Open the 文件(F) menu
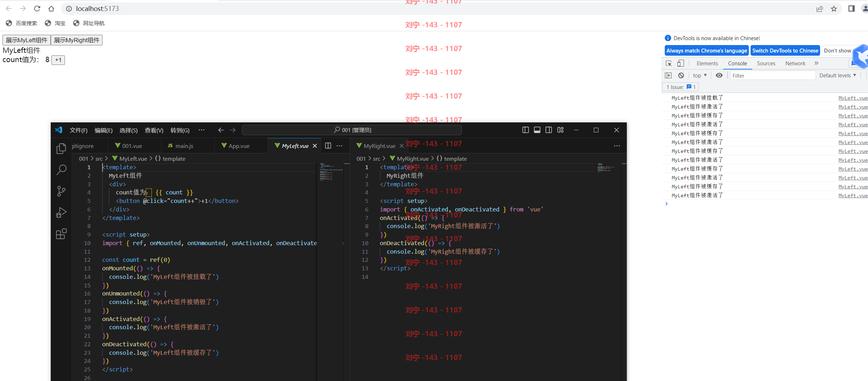The width and height of the screenshot is (868, 381). 78,130
